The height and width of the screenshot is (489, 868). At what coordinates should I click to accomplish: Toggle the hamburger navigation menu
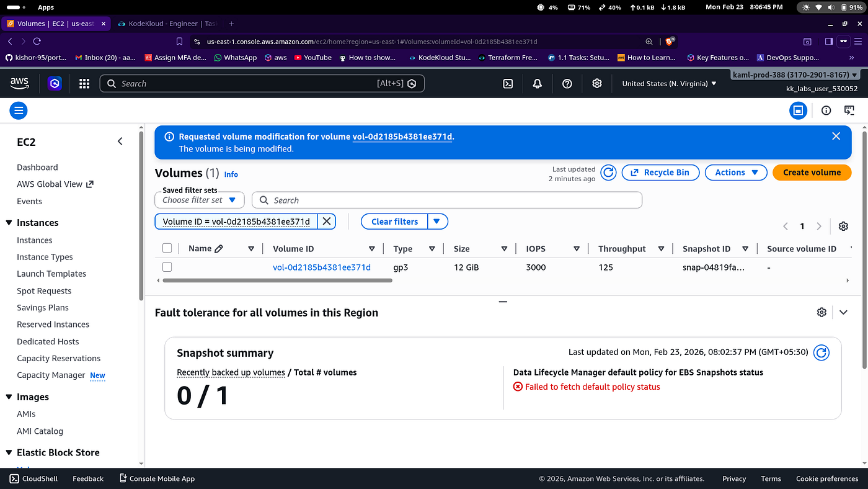[19, 111]
